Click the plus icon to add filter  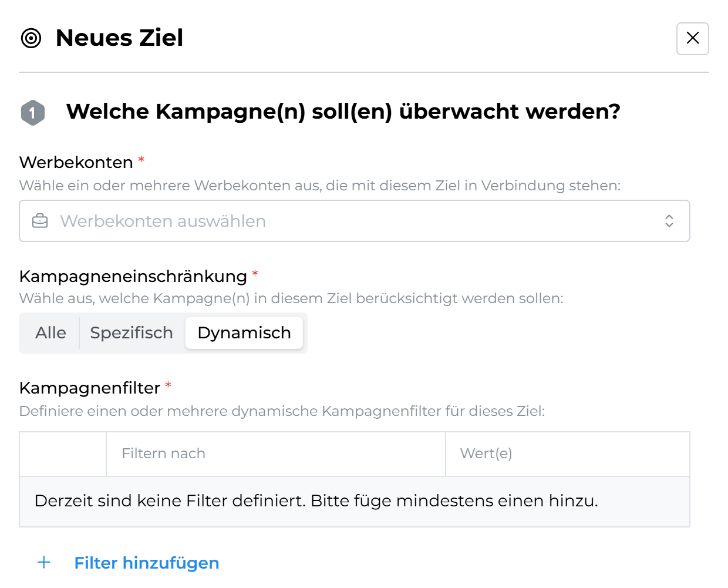pyautogui.click(x=44, y=563)
